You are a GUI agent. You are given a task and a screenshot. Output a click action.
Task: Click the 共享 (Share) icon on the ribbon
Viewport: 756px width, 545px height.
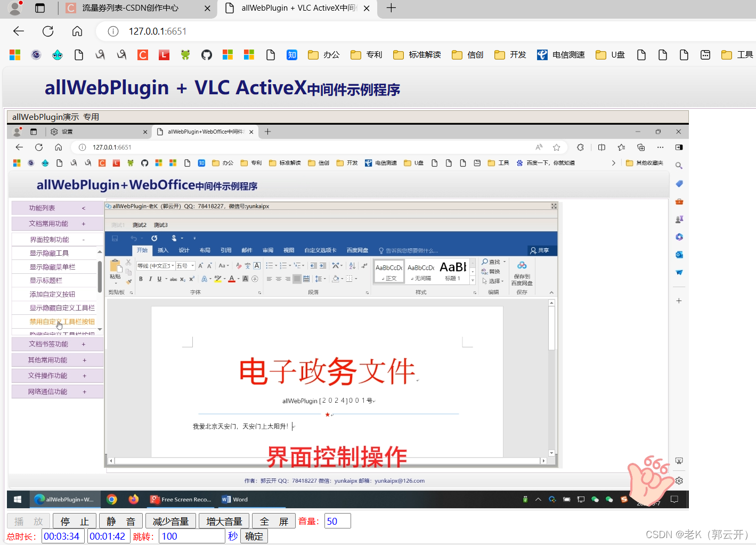(x=539, y=250)
